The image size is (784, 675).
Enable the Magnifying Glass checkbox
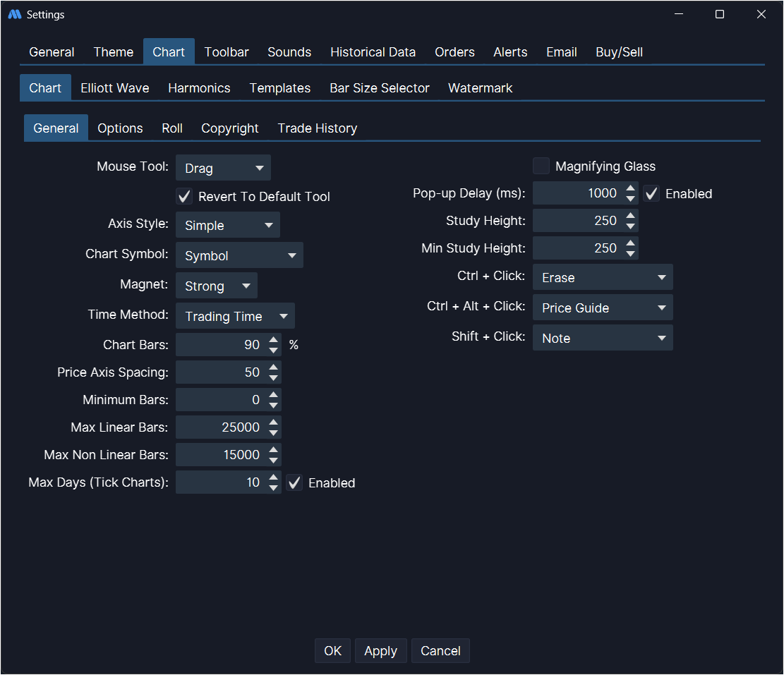[541, 166]
